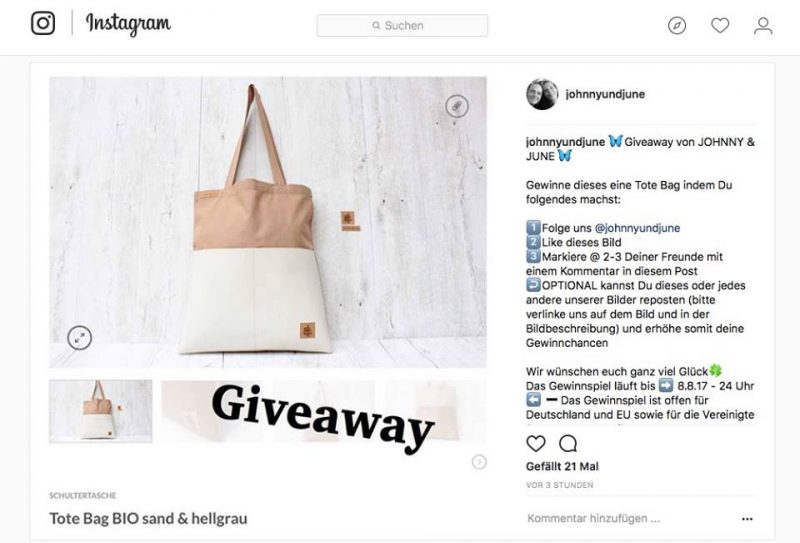This screenshot has height=543, width=800.
Task: Focus the Suchen search field
Action: pyautogui.click(x=402, y=26)
